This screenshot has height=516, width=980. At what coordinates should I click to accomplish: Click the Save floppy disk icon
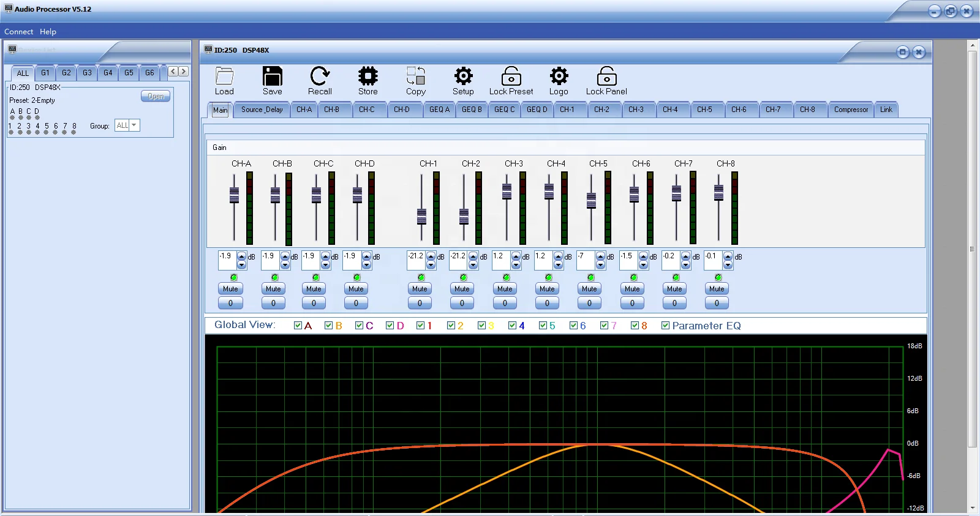click(x=272, y=77)
